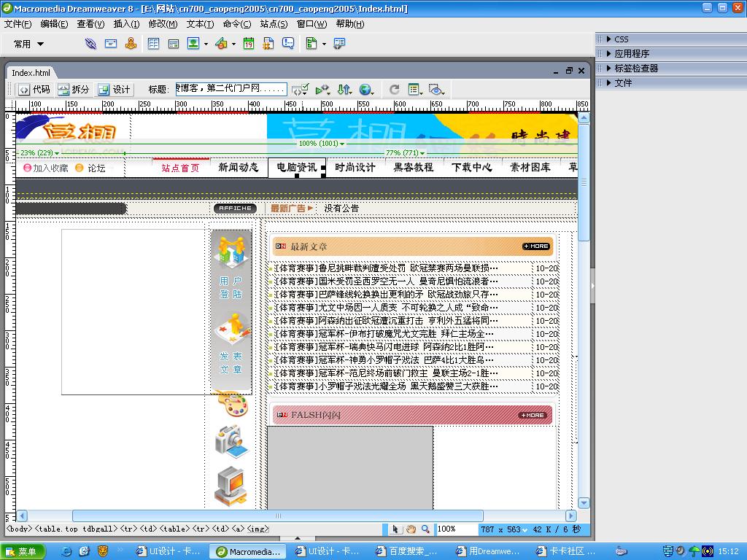This screenshot has width=747, height=560.
Task: Expand the Properties panel arrow at bottom
Action: coord(298,538)
